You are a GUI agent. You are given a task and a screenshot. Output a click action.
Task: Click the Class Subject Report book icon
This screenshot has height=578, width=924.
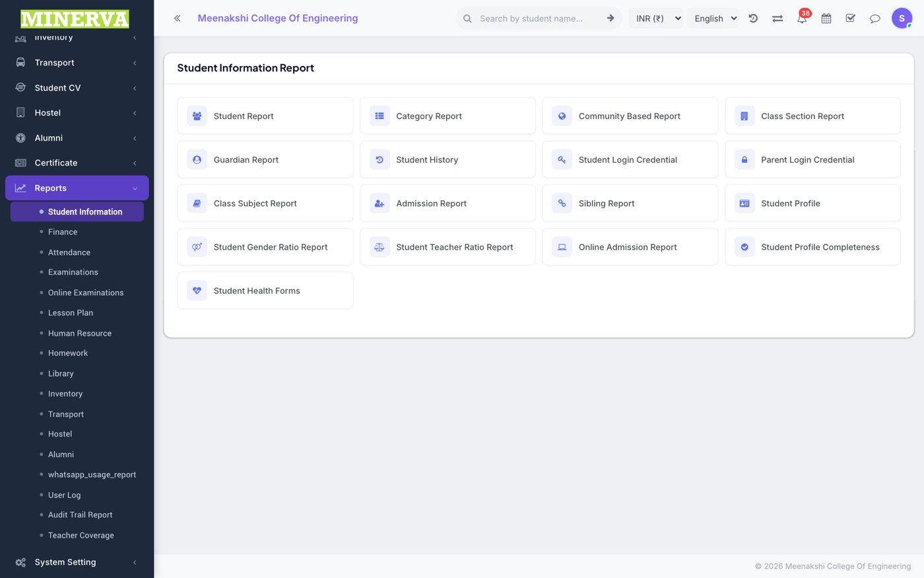pos(197,203)
